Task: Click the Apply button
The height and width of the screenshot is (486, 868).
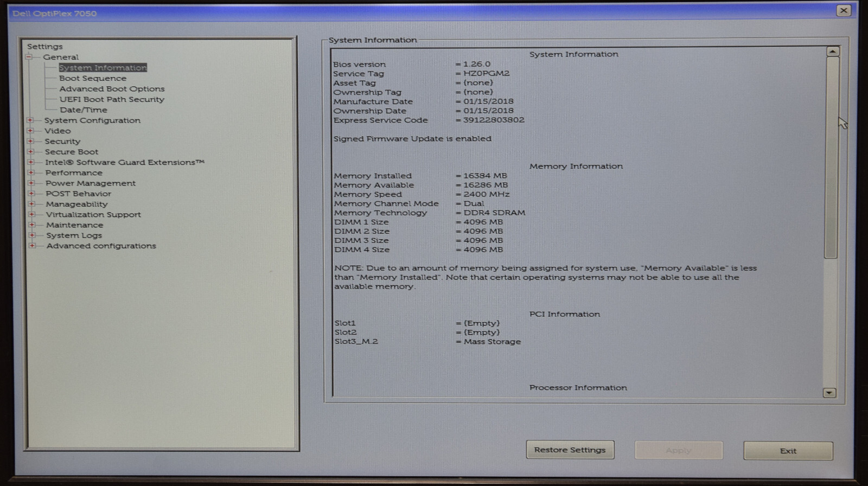Action: coord(679,450)
